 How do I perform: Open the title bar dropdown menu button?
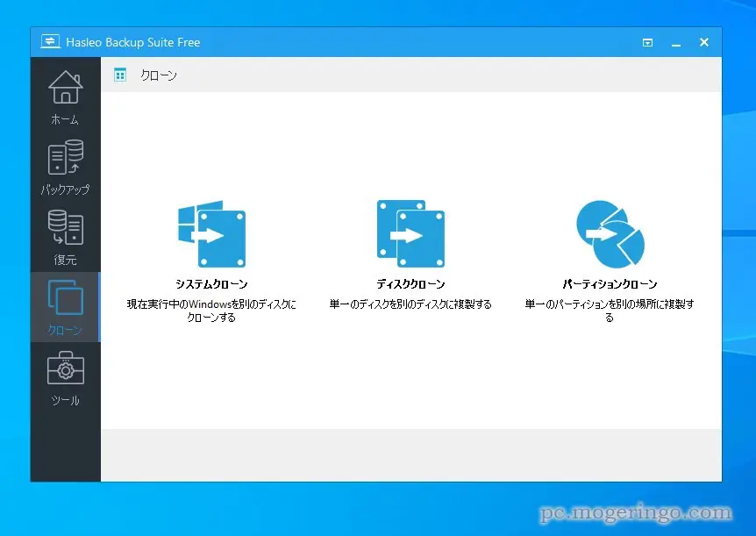point(647,42)
